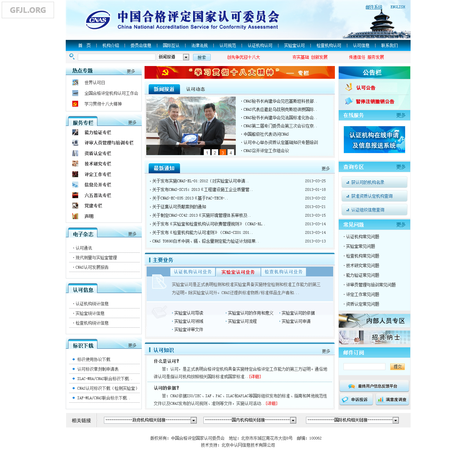
Task: Click the 认可公告 pencil icon
Action: 349,87
